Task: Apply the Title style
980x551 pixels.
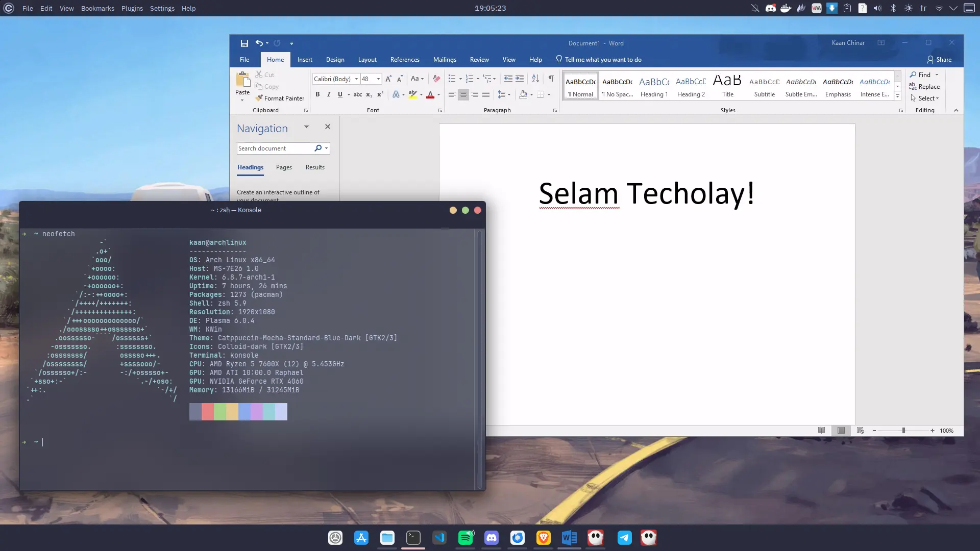Action: (728, 86)
